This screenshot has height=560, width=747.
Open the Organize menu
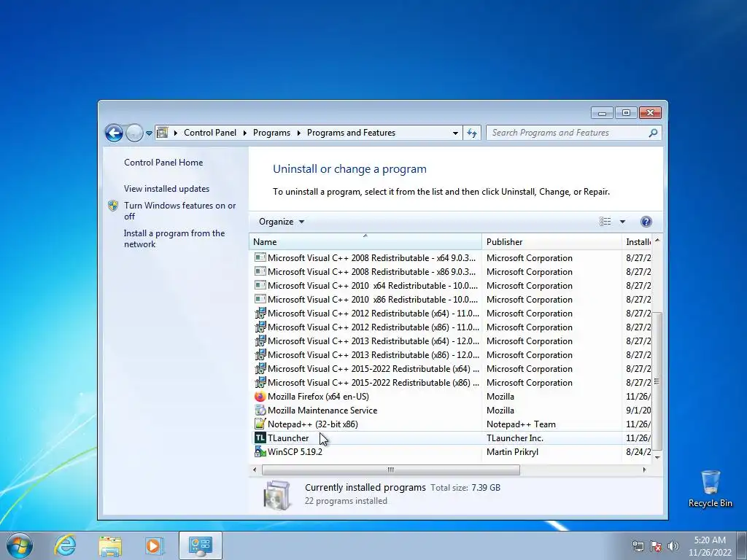281,222
